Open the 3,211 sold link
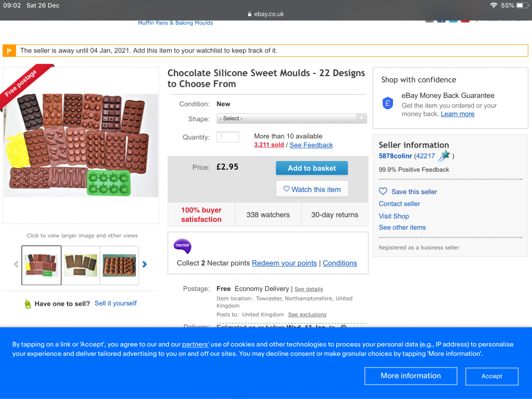Viewport: 532px width, 399px height. [x=269, y=145]
